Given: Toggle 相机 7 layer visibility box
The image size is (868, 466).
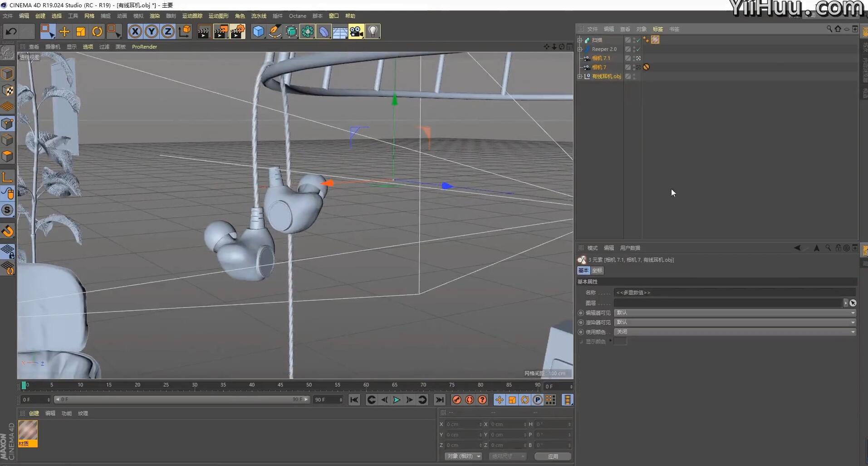Looking at the screenshot, I should tap(628, 67).
